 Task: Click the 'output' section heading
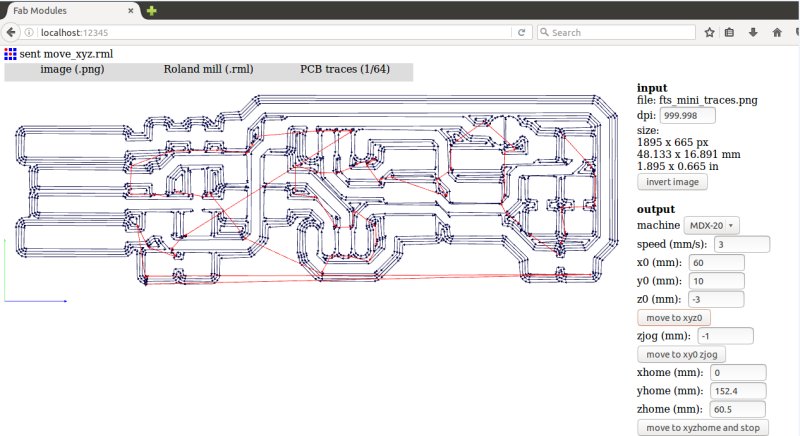[x=656, y=209]
